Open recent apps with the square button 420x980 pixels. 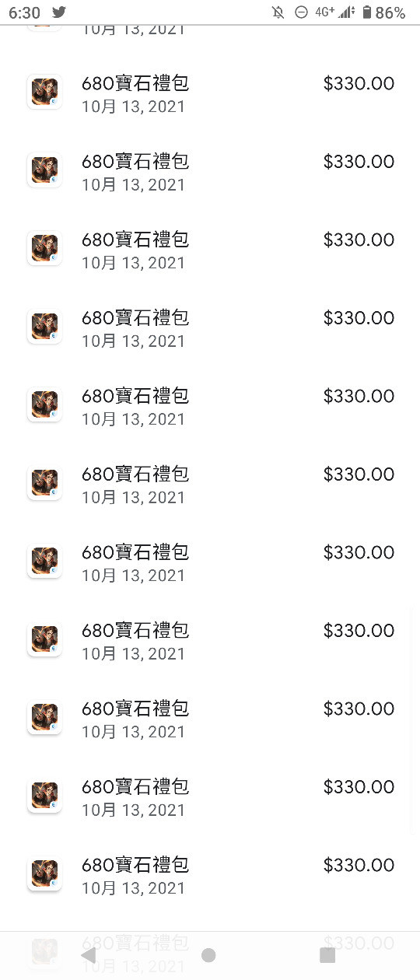click(x=327, y=955)
